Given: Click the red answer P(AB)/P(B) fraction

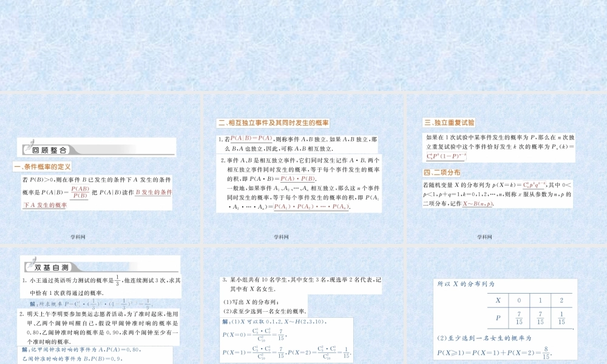Looking at the screenshot, I should click(80, 192).
